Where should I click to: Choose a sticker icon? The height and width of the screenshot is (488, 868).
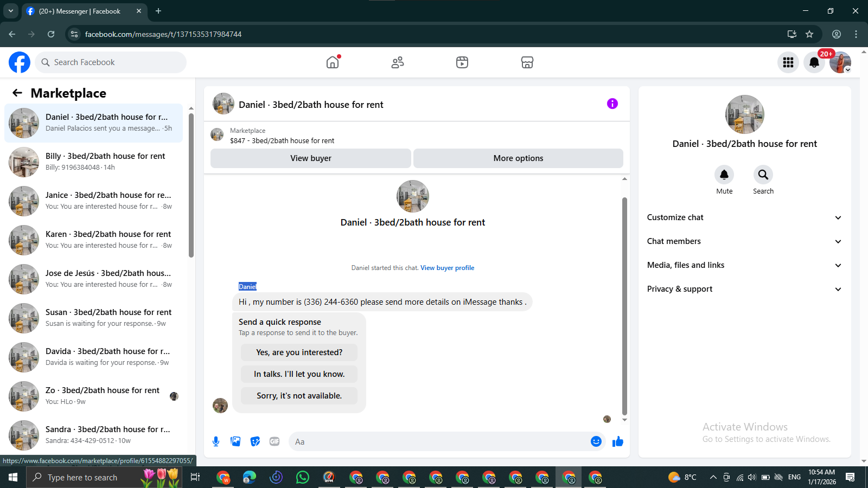click(x=255, y=441)
